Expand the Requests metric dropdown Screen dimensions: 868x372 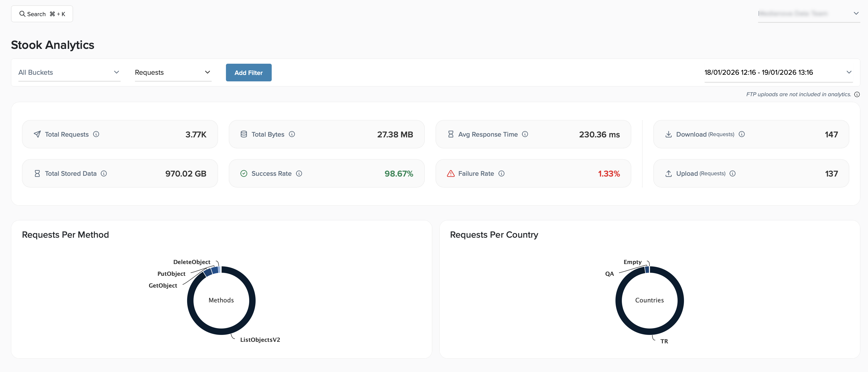[173, 72]
